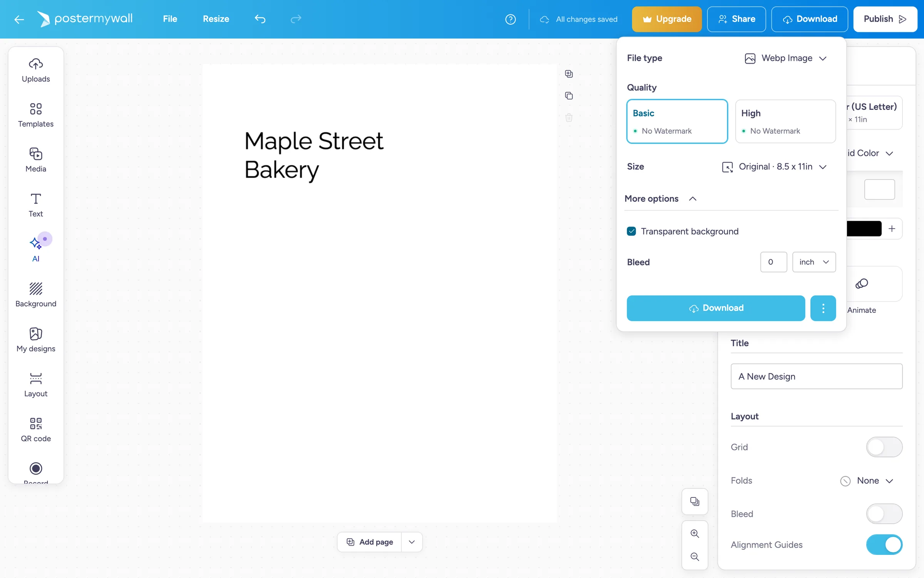Image resolution: width=924 pixels, height=578 pixels.
Task: Click the Title field A New Design
Action: coord(817,376)
